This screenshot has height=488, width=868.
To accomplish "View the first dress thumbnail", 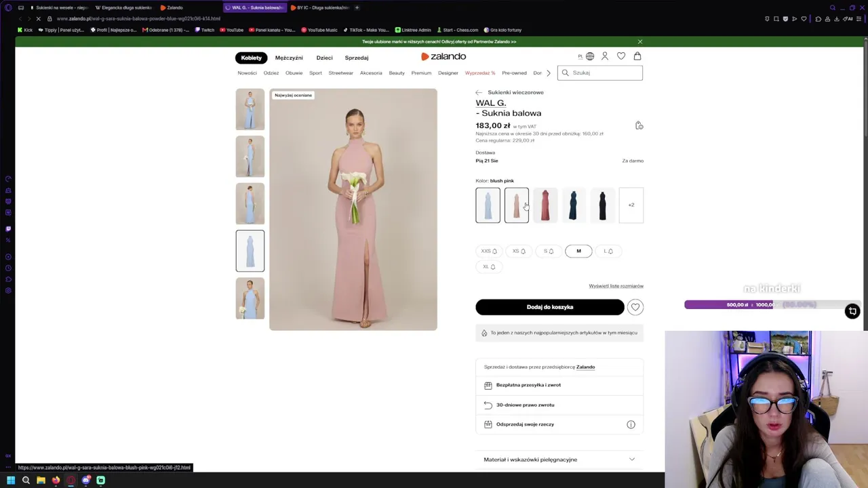I will (x=250, y=109).
